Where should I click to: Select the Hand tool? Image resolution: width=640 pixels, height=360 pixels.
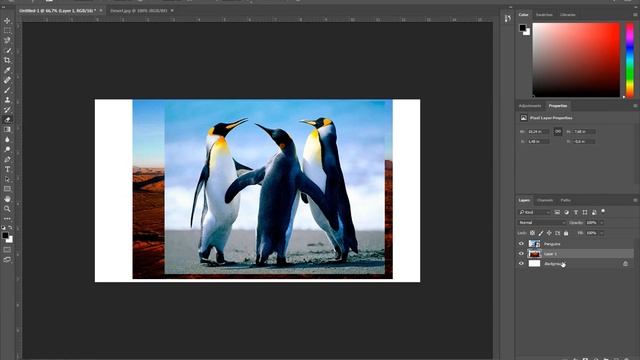(7, 199)
